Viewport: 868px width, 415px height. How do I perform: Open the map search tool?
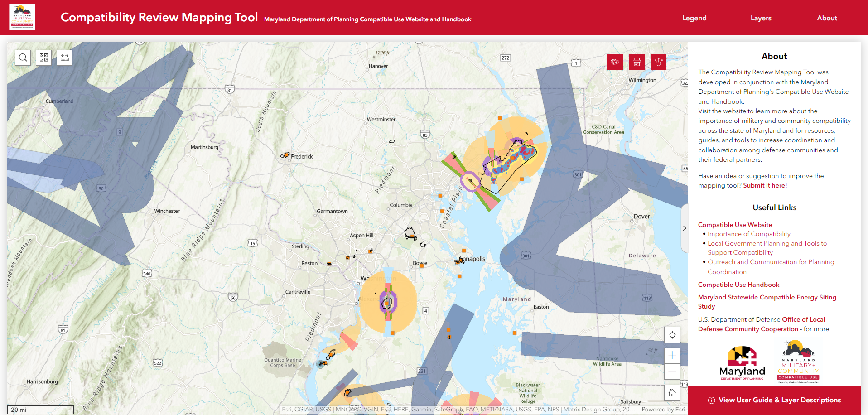[x=23, y=58]
